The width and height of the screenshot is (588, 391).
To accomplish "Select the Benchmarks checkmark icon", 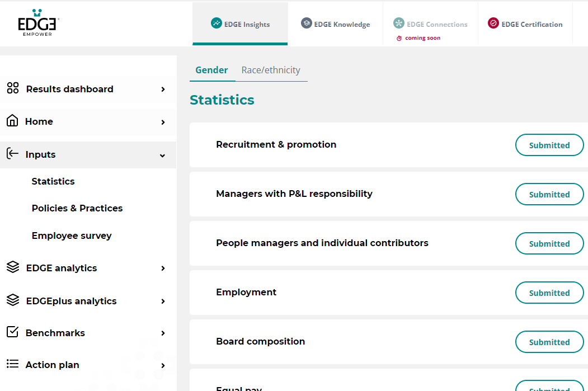I will (x=12, y=333).
